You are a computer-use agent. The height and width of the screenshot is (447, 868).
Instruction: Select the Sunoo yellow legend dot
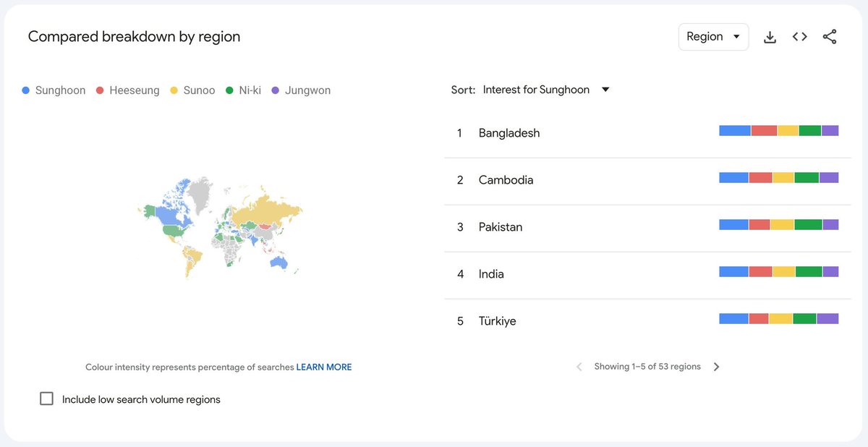pos(174,90)
